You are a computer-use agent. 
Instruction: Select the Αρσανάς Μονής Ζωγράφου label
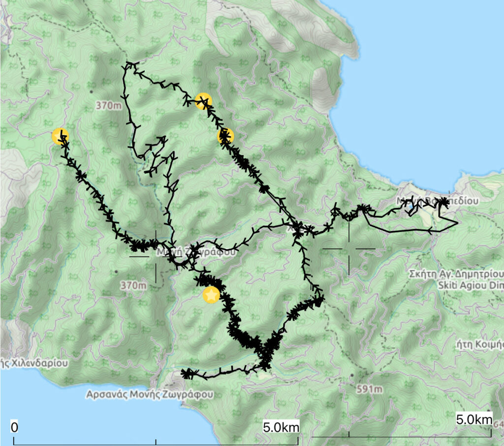150,394
